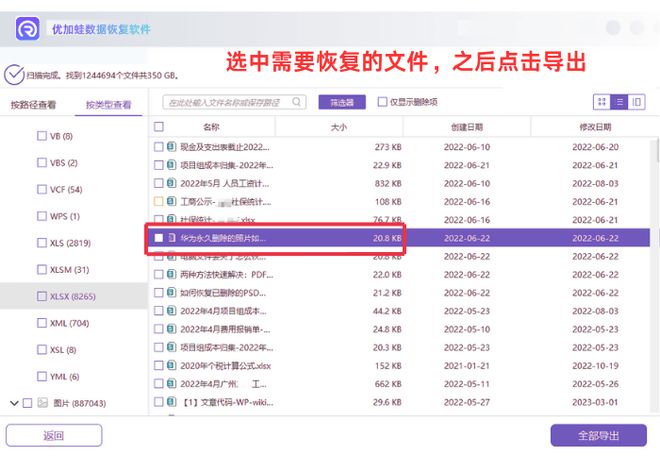This screenshot has width=660, height=472.
Task: Click file icon of 华为永久删除的照片 row
Action: point(172,238)
